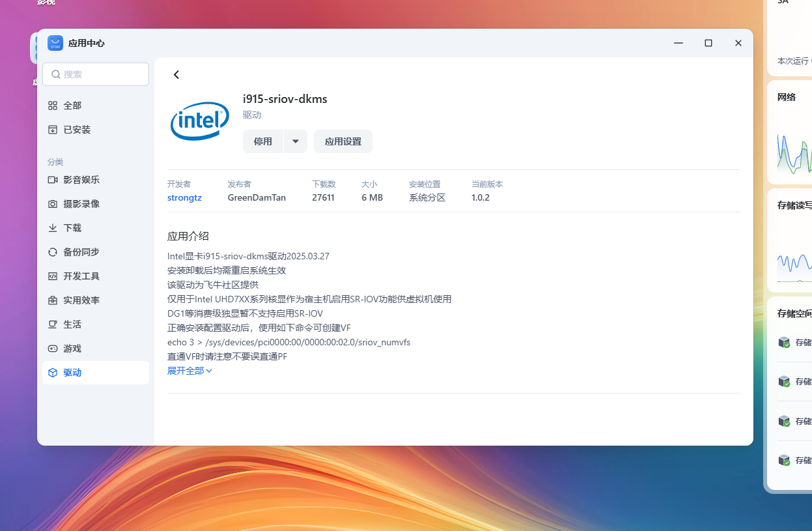This screenshot has height=531, width=812.
Task: Click download count 27611
Action: pos(323,197)
